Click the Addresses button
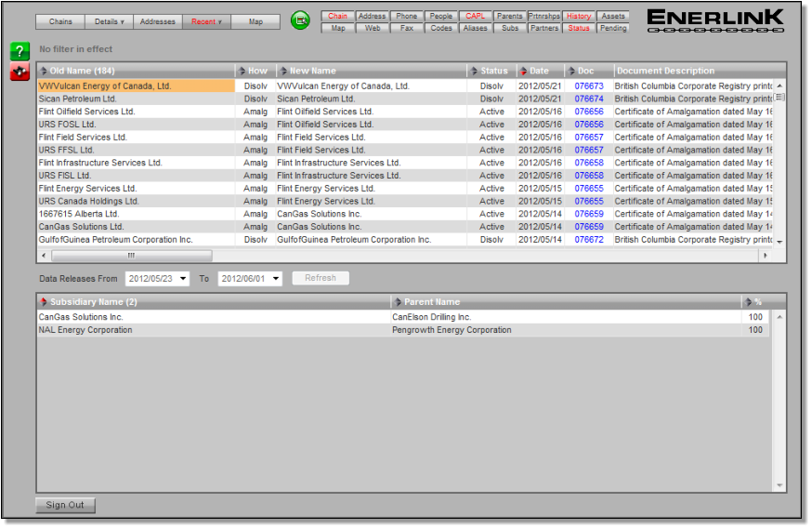 (157, 21)
